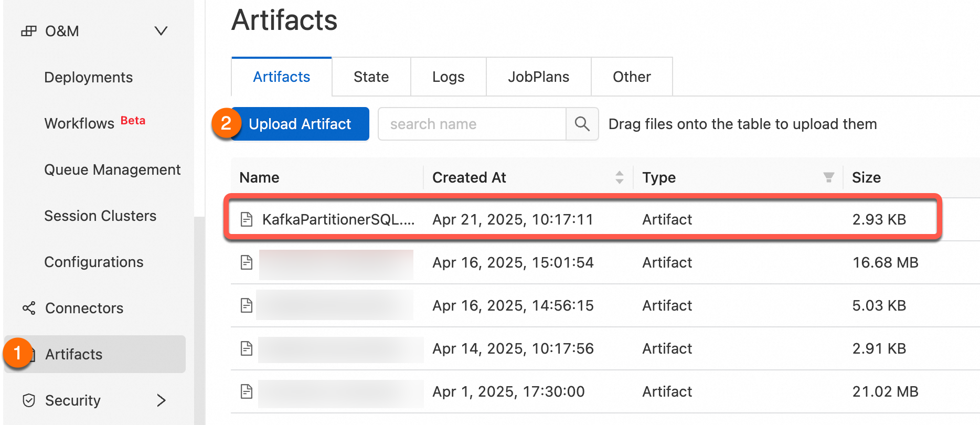Click the Connectors share icon

click(x=29, y=308)
